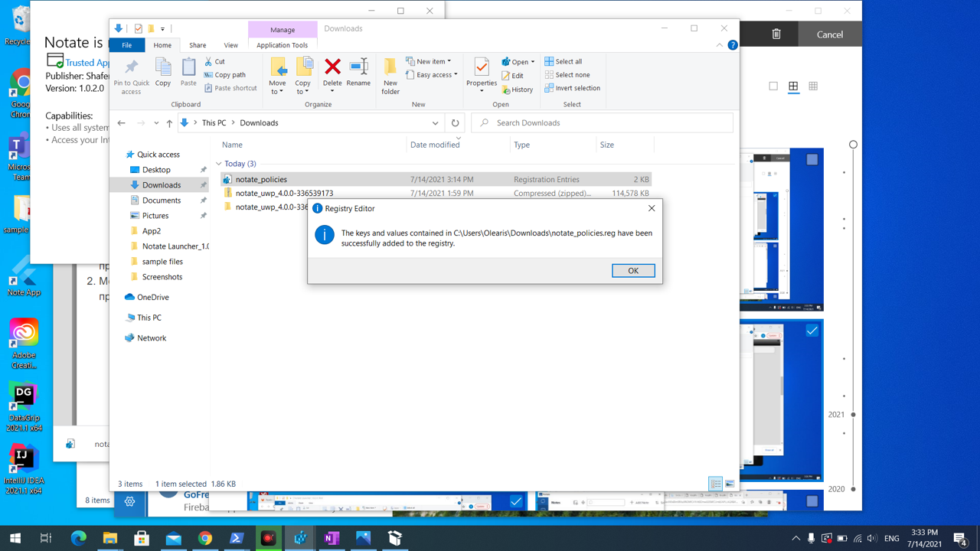980x551 pixels.
Task: Click the red Delete icon
Action: 332,67
